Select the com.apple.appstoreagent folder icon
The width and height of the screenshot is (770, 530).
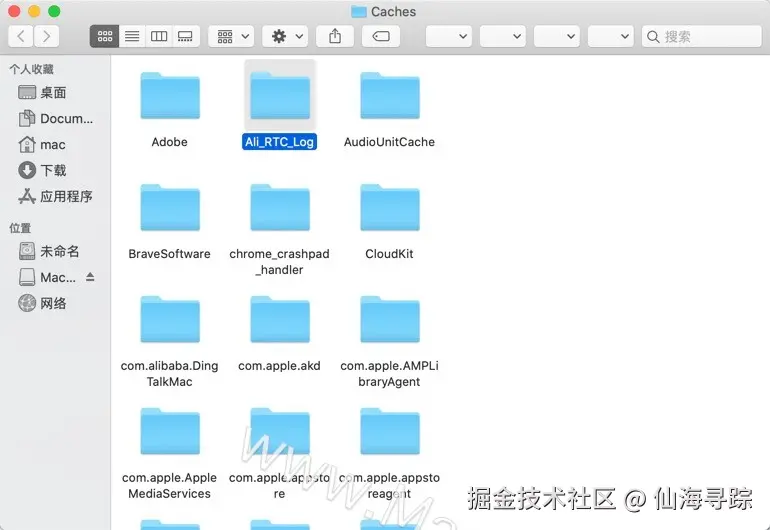(390, 431)
